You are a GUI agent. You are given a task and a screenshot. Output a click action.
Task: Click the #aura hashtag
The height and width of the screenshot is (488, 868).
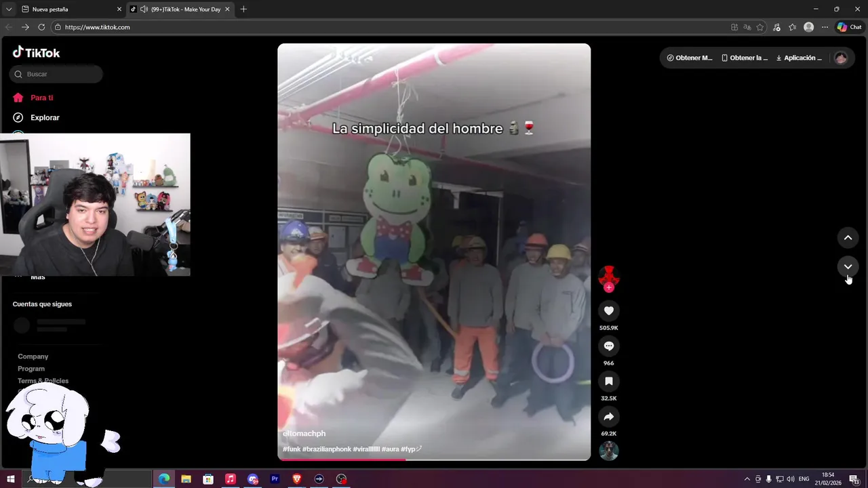point(390,449)
